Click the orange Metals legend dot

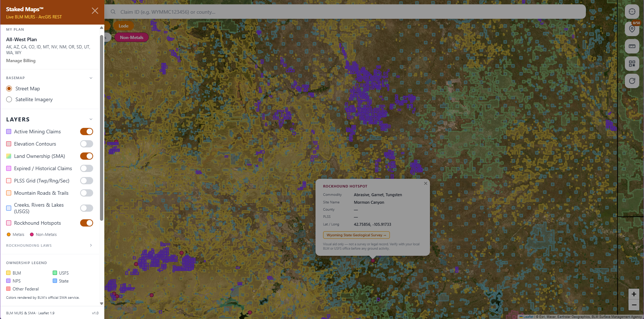[9, 234]
